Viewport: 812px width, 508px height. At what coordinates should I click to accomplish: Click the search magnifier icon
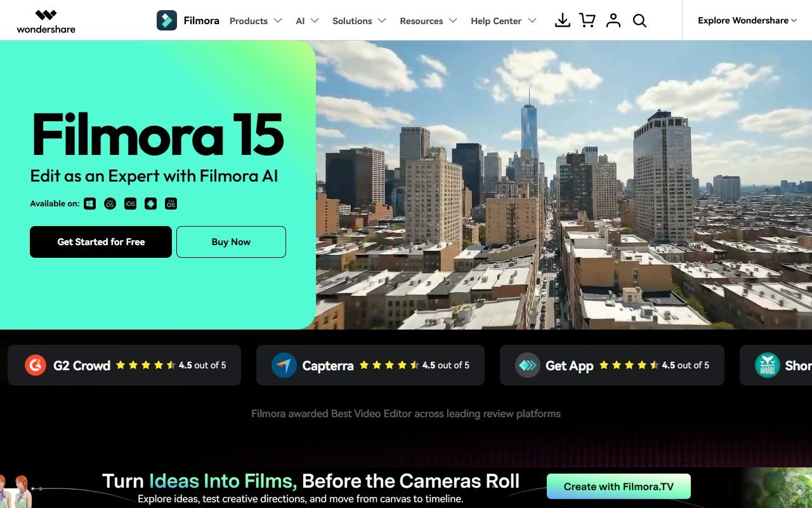click(639, 20)
